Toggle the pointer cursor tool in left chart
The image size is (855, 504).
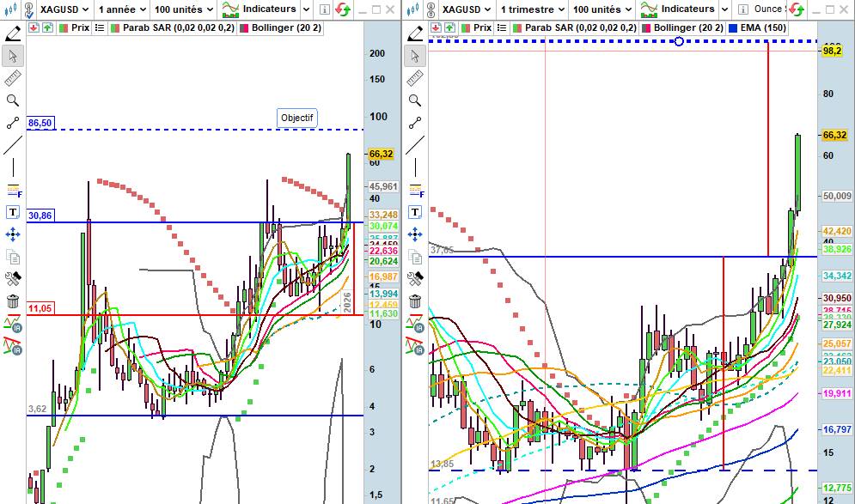[13, 57]
